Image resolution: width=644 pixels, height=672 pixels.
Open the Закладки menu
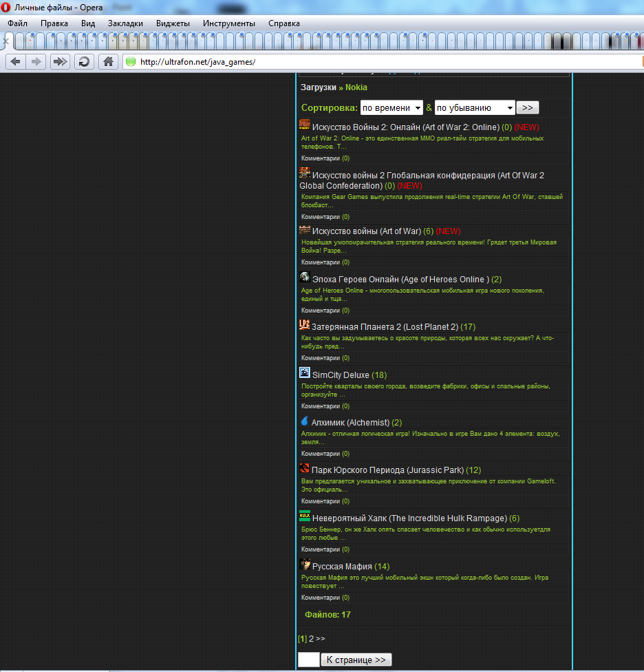point(125,23)
